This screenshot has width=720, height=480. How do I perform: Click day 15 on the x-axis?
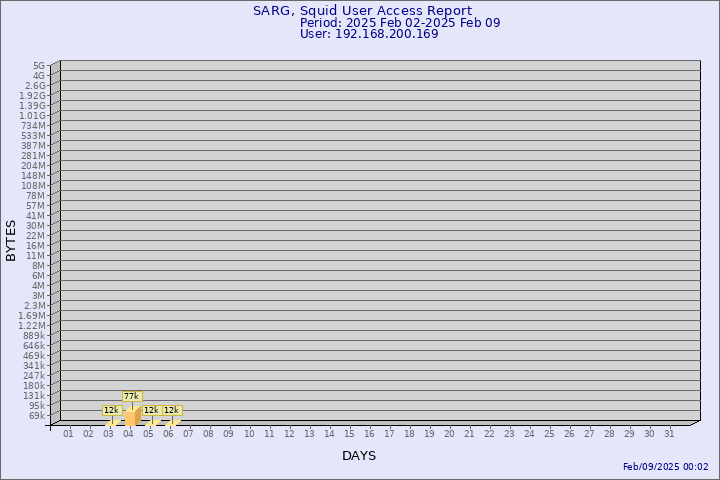(349, 433)
